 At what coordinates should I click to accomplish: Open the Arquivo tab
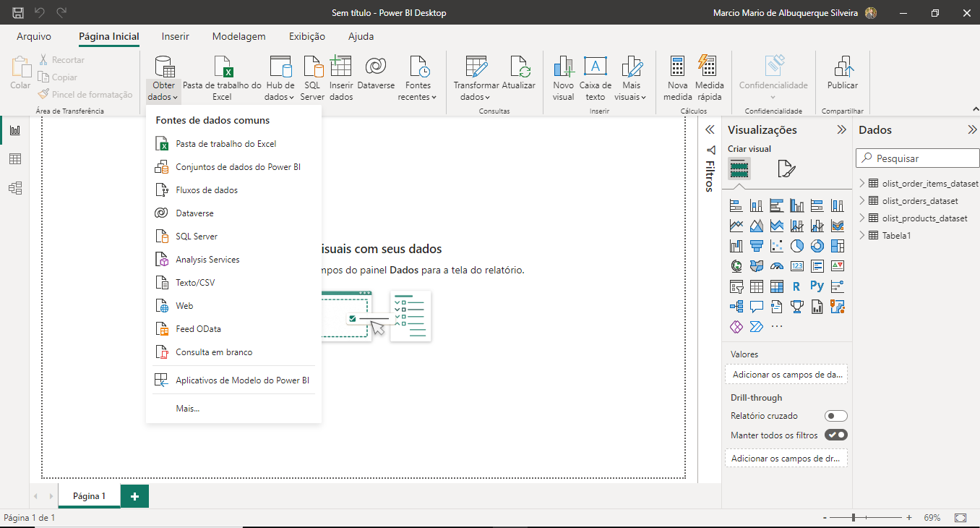click(x=34, y=36)
